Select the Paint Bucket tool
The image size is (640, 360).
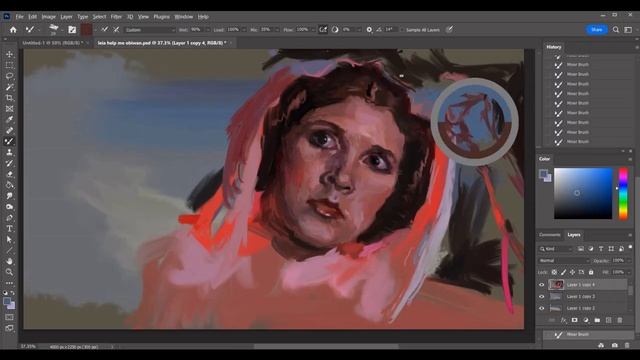[x=9, y=185]
